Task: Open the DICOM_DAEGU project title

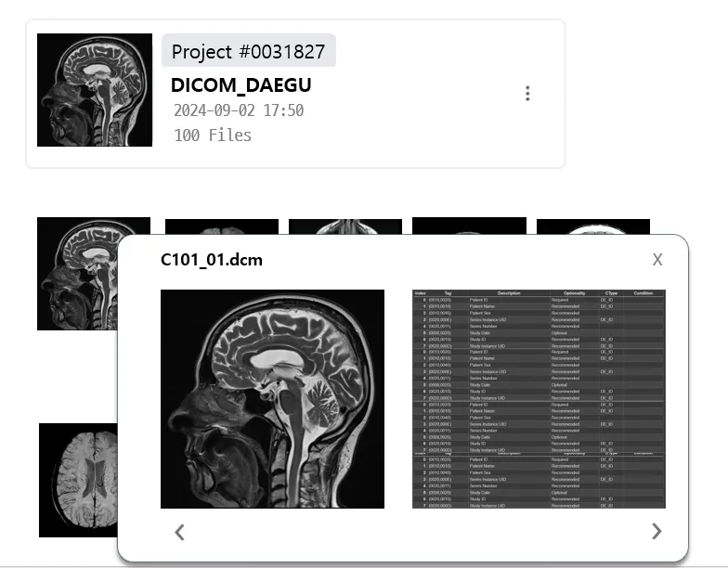Action: tap(241, 85)
